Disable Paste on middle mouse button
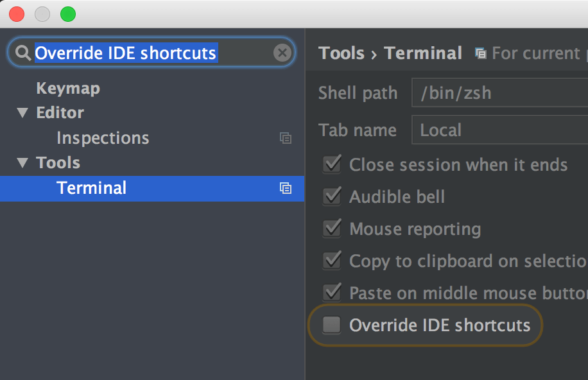The image size is (588, 380). [x=331, y=293]
